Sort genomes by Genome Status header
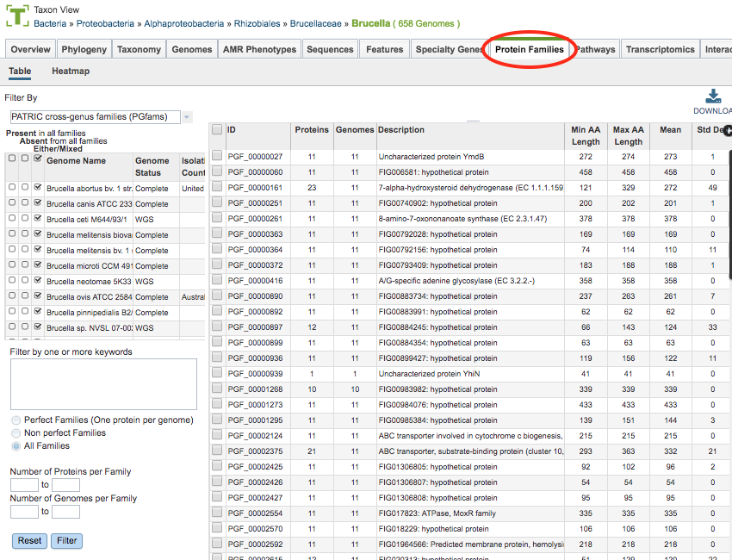 (x=156, y=167)
